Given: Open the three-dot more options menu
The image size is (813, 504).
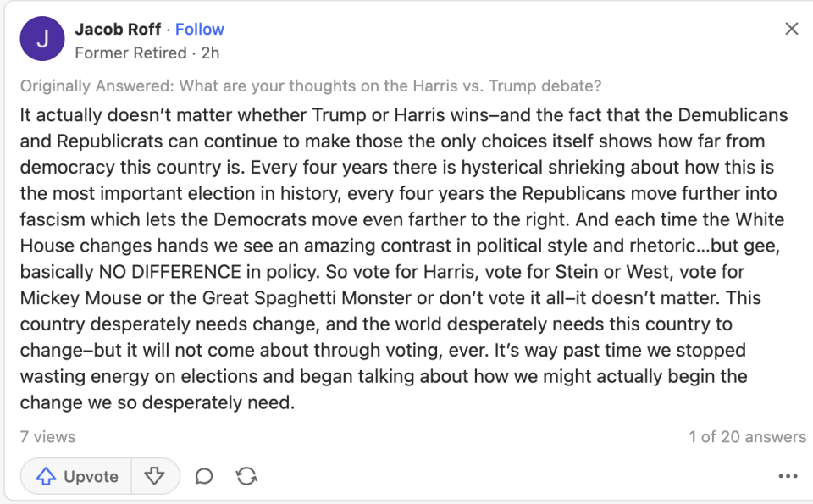Looking at the screenshot, I should pos(788,477).
